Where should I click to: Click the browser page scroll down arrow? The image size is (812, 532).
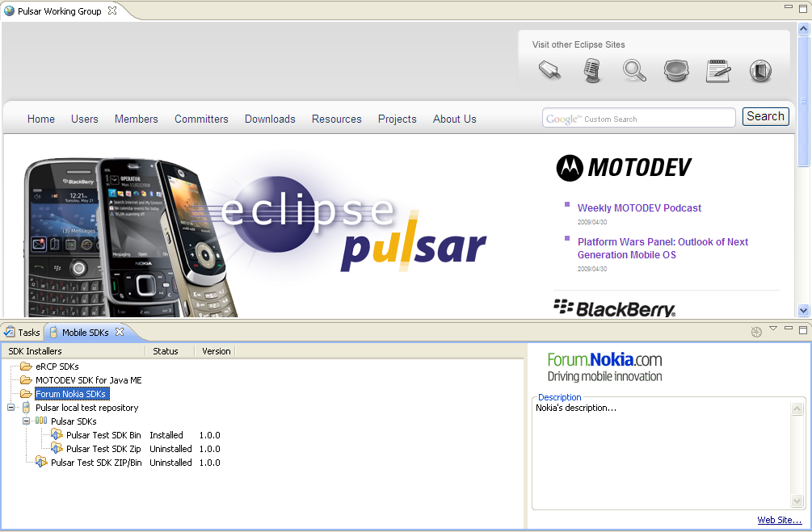tap(803, 311)
